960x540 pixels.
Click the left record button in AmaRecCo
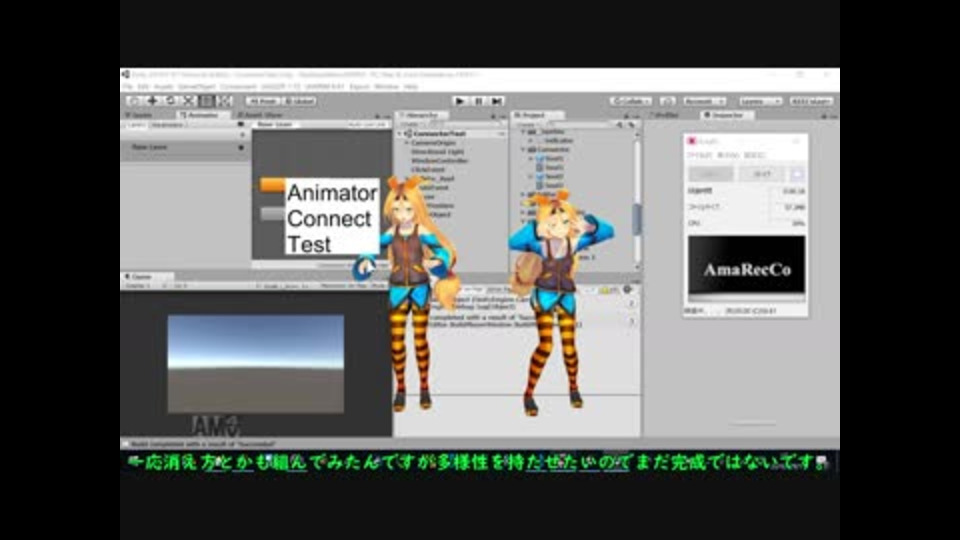(711, 174)
